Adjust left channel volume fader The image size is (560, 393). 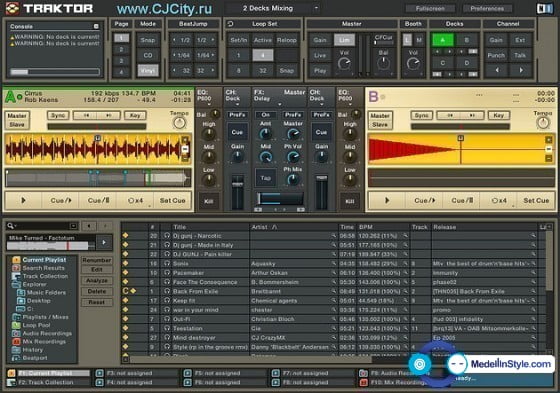pyautogui.click(x=237, y=184)
